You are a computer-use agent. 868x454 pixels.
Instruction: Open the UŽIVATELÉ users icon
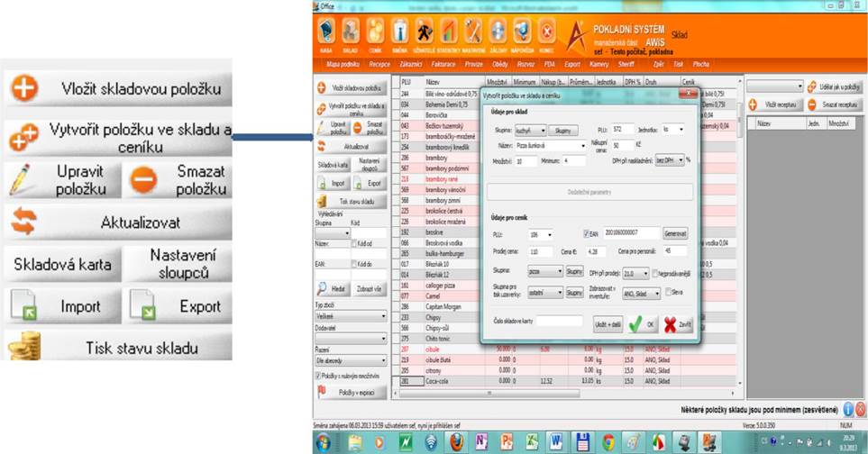coord(425,32)
